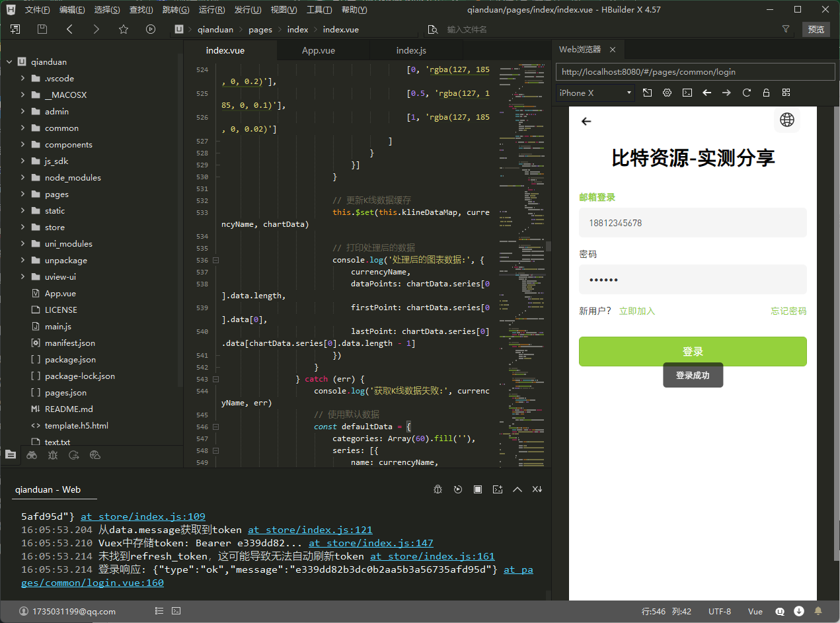This screenshot has width=840, height=623.
Task: Fold code at line 536
Action: (x=216, y=261)
